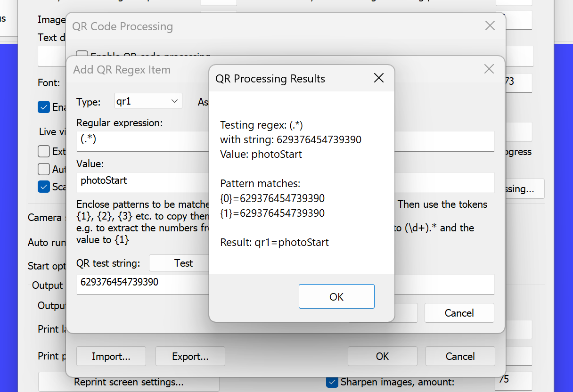The image size is (573, 392).
Task: Cancel the QR Code Processing dialog
Action: point(460,356)
